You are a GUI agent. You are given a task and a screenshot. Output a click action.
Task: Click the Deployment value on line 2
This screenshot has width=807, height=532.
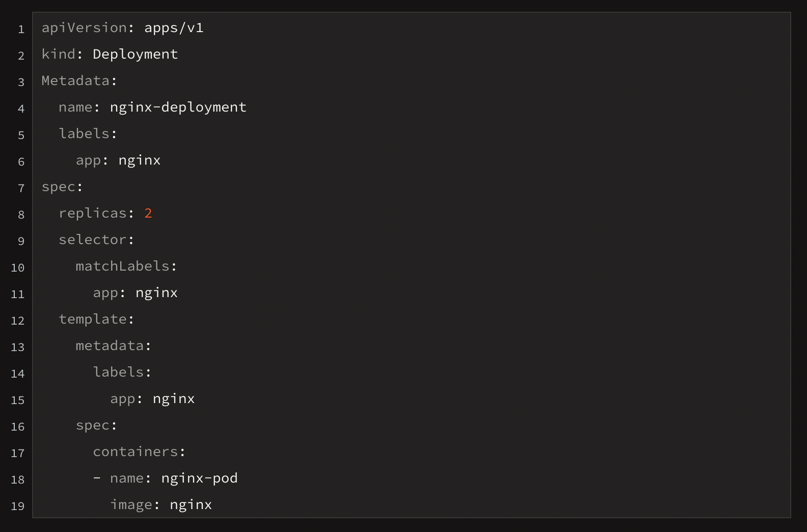click(x=136, y=55)
